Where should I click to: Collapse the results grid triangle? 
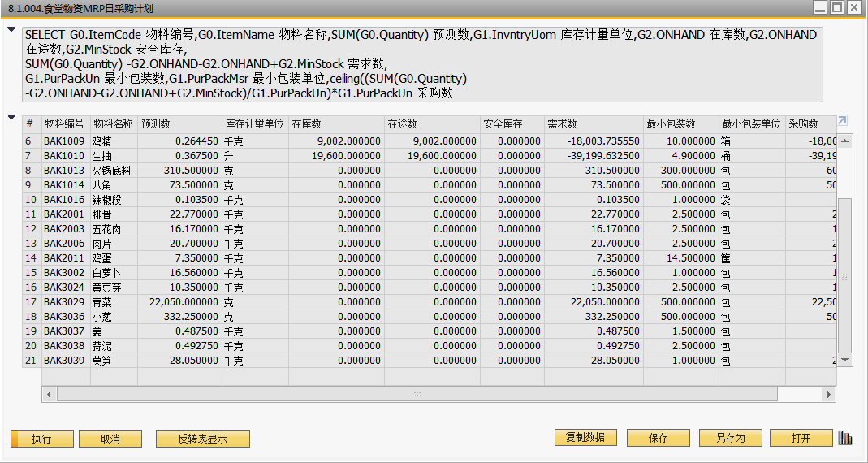coord(11,117)
